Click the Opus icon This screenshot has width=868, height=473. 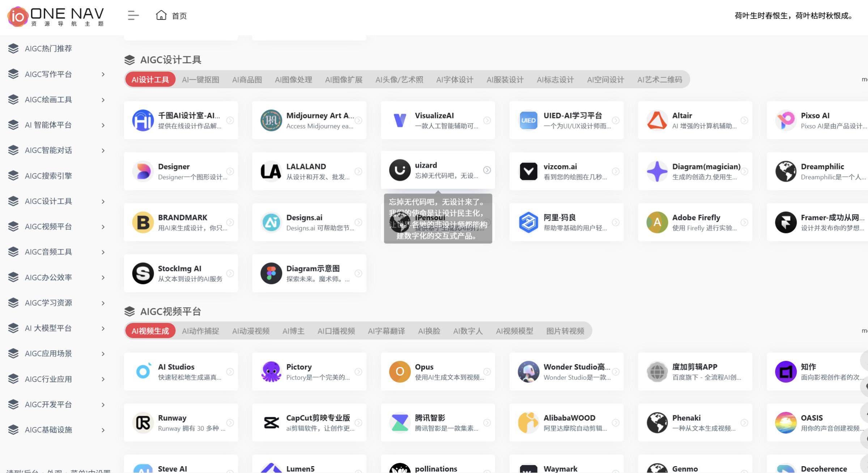400,371
